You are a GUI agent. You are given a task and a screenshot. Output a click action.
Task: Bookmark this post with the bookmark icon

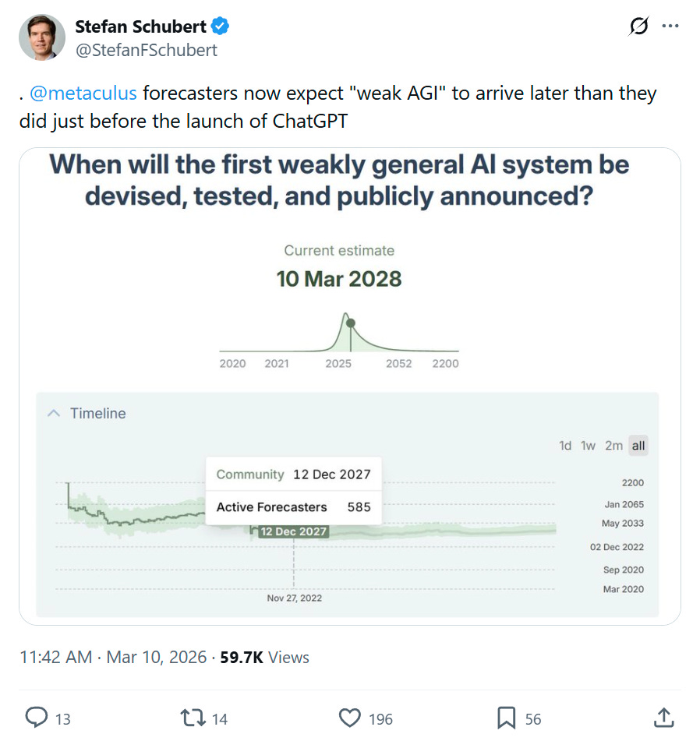(506, 718)
